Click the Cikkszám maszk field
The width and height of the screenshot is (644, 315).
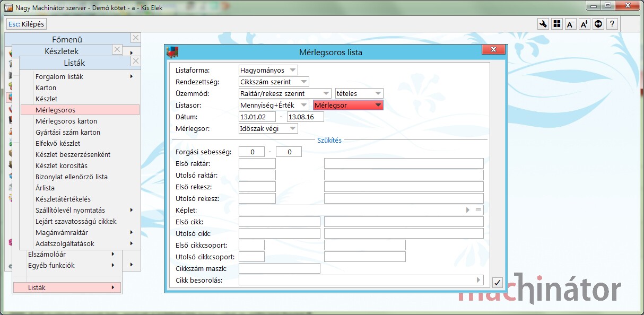(x=280, y=268)
